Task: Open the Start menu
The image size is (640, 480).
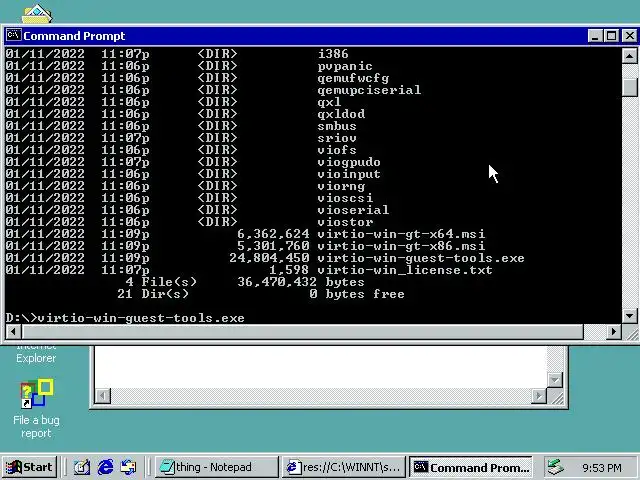Action: pos(29,467)
